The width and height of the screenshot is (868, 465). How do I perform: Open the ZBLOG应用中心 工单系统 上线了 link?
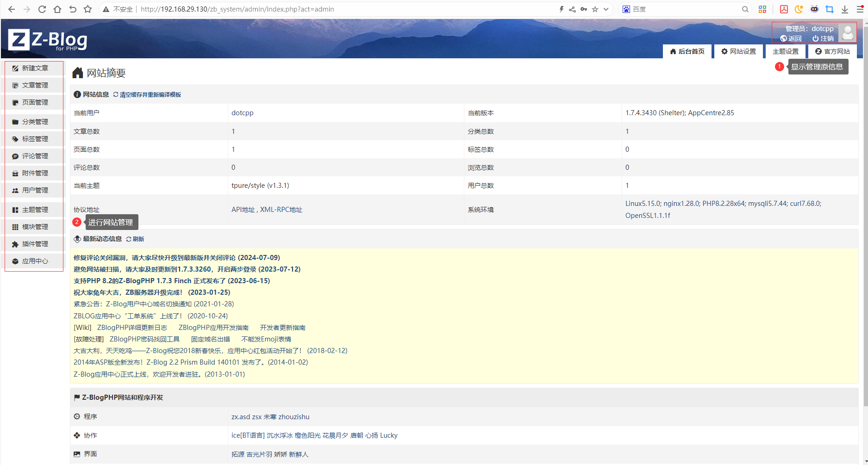pyautogui.click(x=151, y=316)
